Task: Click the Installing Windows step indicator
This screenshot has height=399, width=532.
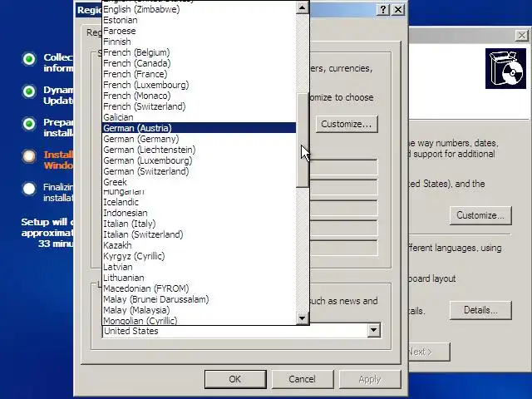Action: coord(29,156)
